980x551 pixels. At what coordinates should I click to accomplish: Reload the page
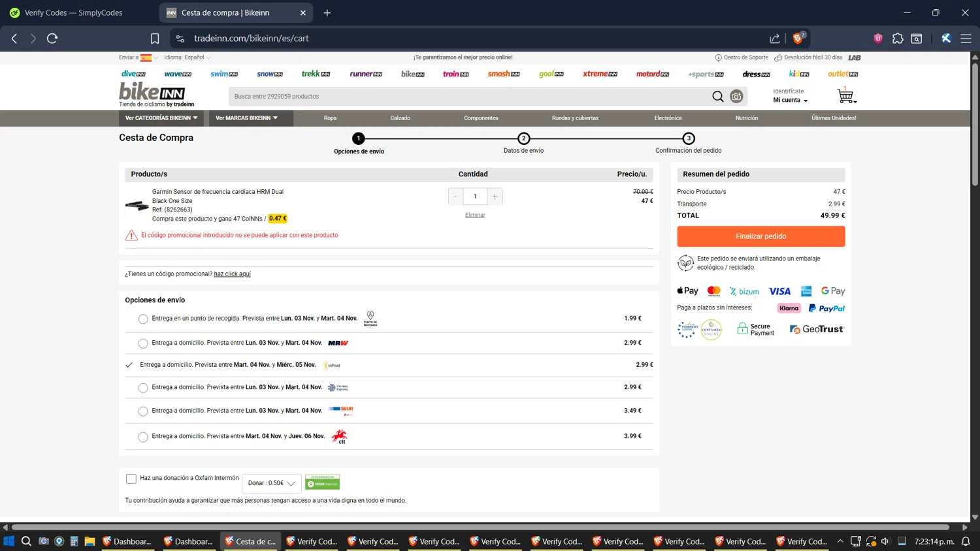click(52, 39)
